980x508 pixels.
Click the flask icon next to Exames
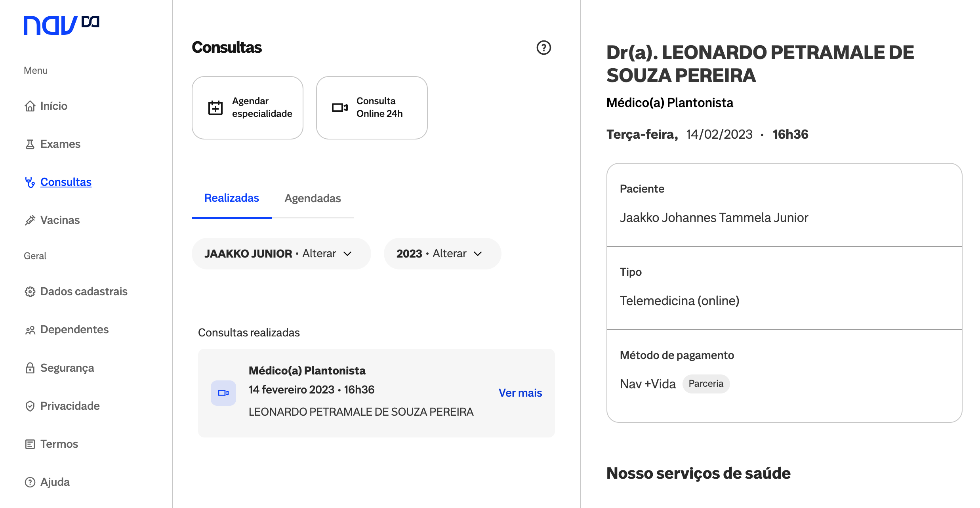[30, 144]
